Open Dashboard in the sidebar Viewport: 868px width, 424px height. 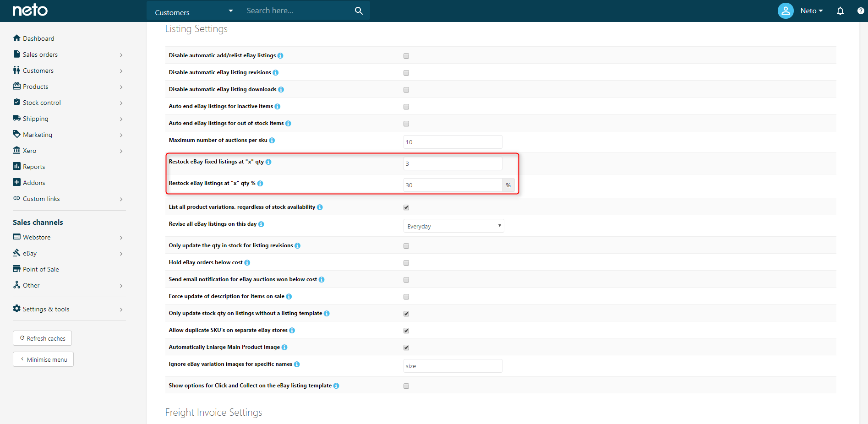click(x=38, y=38)
